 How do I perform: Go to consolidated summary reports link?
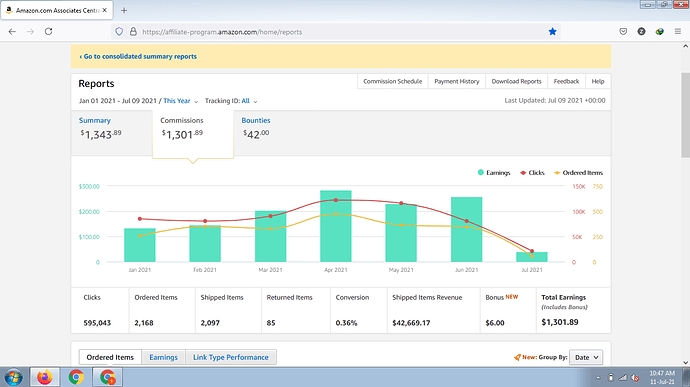click(138, 56)
